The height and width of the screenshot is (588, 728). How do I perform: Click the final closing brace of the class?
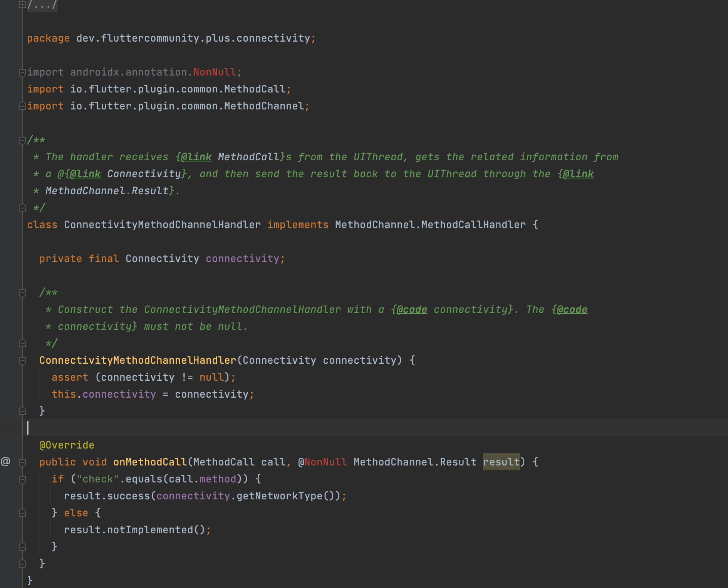click(x=30, y=581)
